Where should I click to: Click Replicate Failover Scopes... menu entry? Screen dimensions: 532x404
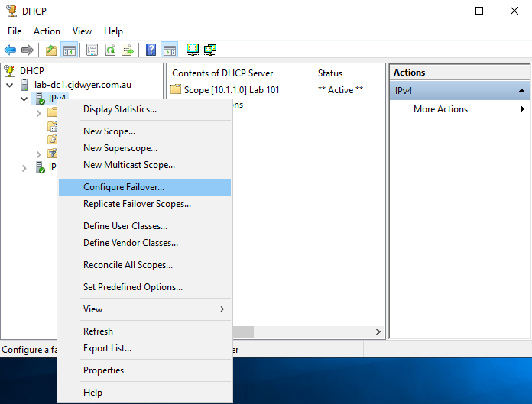(x=137, y=204)
